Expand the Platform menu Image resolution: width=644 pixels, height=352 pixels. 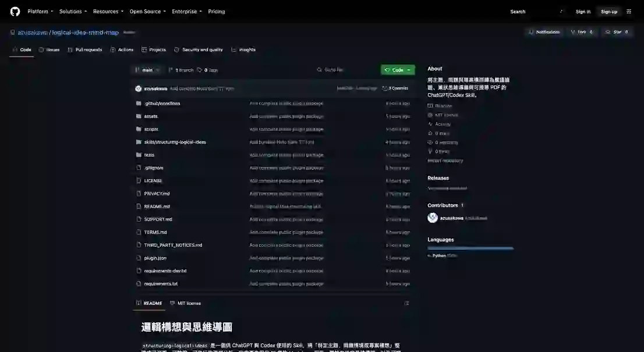(x=40, y=12)
